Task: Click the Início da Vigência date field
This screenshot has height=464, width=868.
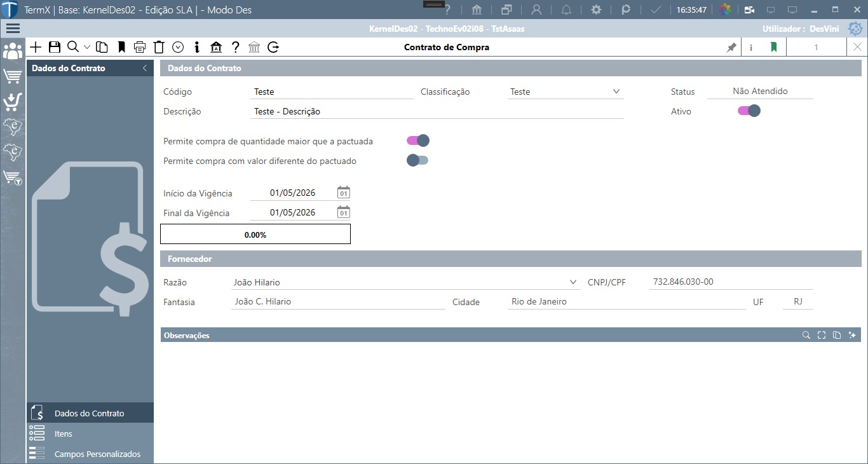Action: 293,193
